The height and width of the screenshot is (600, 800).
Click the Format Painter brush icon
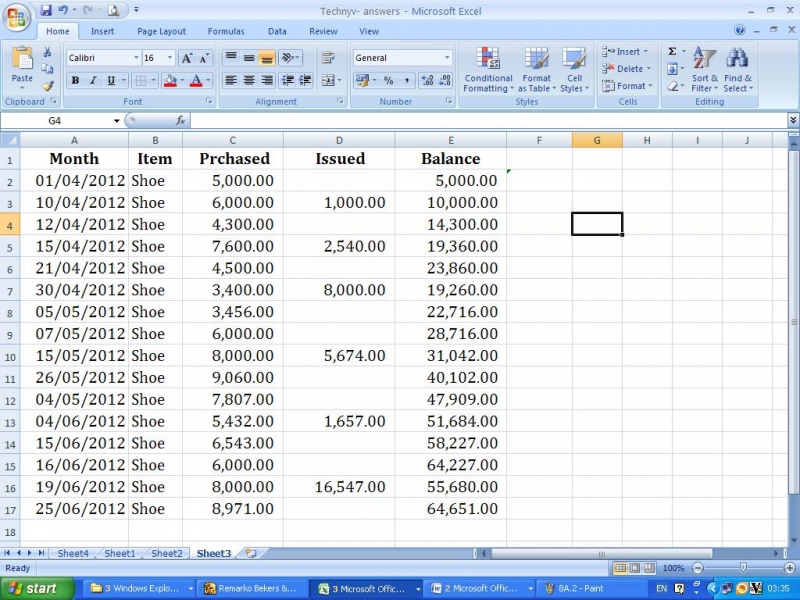pos(48,86)
